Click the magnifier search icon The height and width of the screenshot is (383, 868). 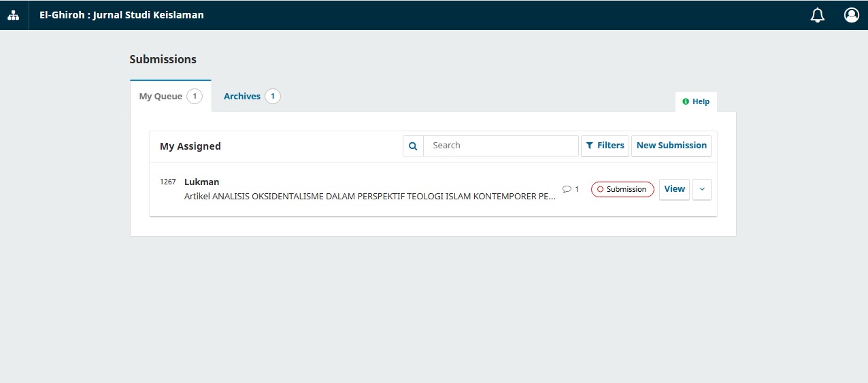click(x=413, y=146)
